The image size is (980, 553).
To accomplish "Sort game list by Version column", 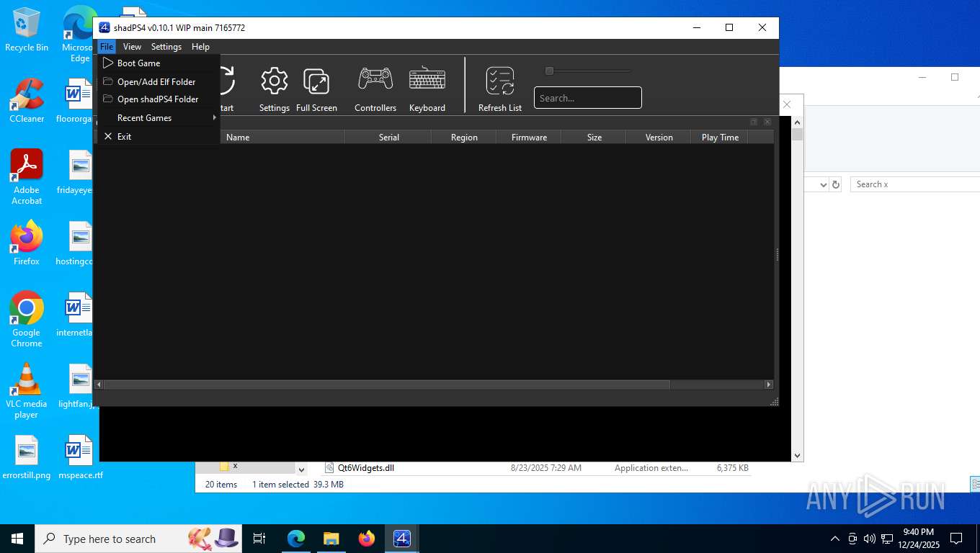I will [x=659, y=137].
